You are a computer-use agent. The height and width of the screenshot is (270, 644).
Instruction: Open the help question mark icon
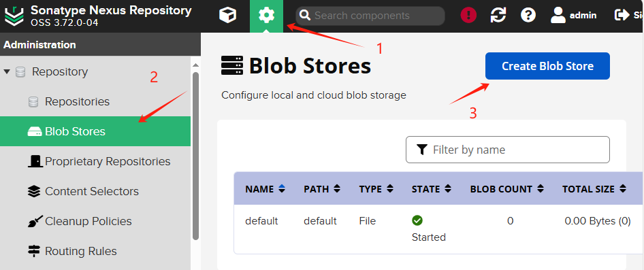(528, 16)
